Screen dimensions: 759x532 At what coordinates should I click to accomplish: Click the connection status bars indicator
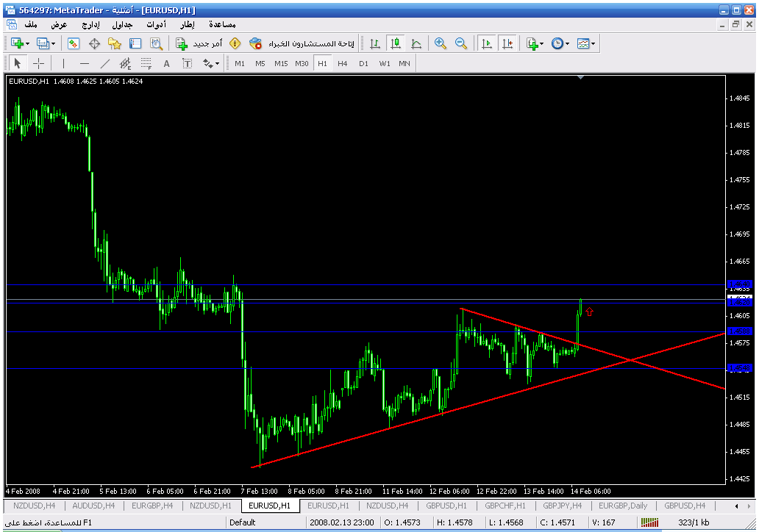pos(649,522)
